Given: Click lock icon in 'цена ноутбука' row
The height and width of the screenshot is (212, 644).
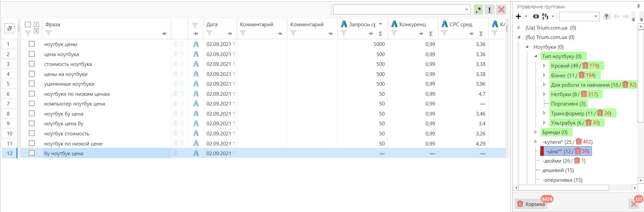Looking at the screenshot, I should tap(176, 54).
